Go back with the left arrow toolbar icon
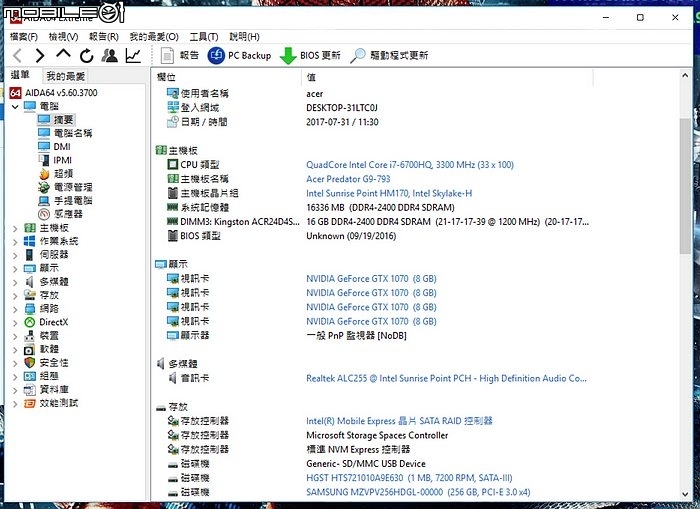700x509 pixels. click(x=17, y=56)
